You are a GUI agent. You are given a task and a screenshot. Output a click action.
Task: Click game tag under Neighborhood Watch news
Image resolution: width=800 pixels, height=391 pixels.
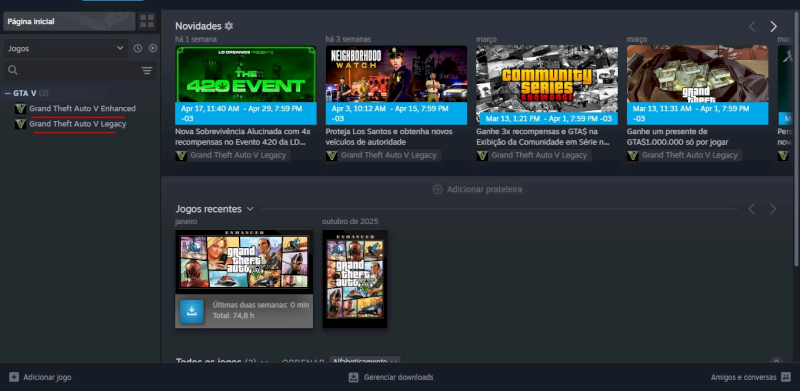383,155
